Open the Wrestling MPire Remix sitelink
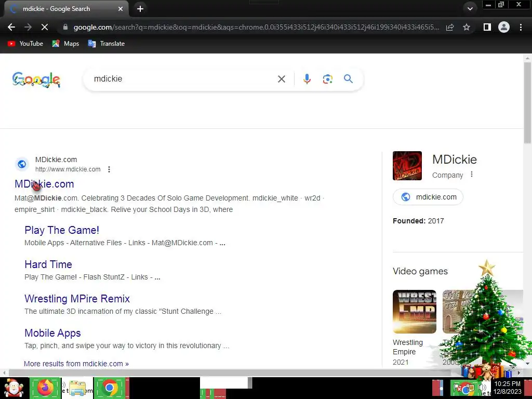 click(x=77, y=299)
